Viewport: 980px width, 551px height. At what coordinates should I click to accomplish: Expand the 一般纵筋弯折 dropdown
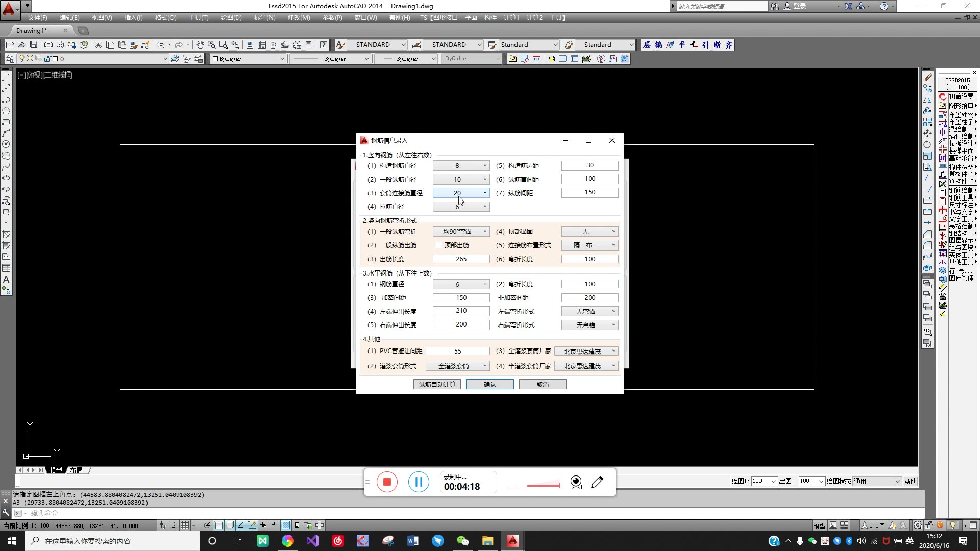(x=484, y=232)
